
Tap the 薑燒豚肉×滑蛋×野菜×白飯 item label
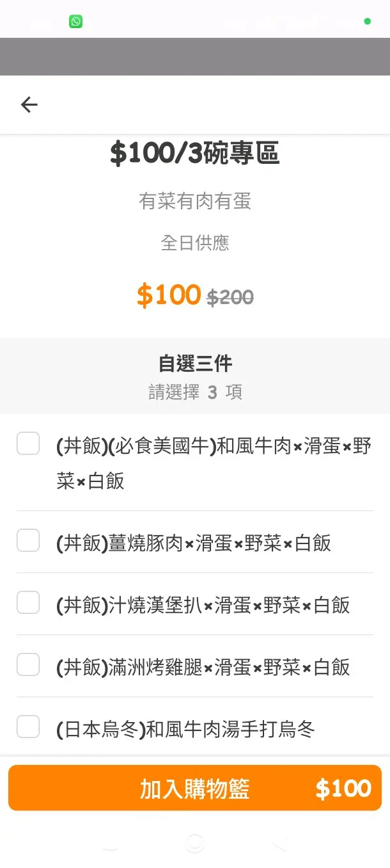point(194,543)
